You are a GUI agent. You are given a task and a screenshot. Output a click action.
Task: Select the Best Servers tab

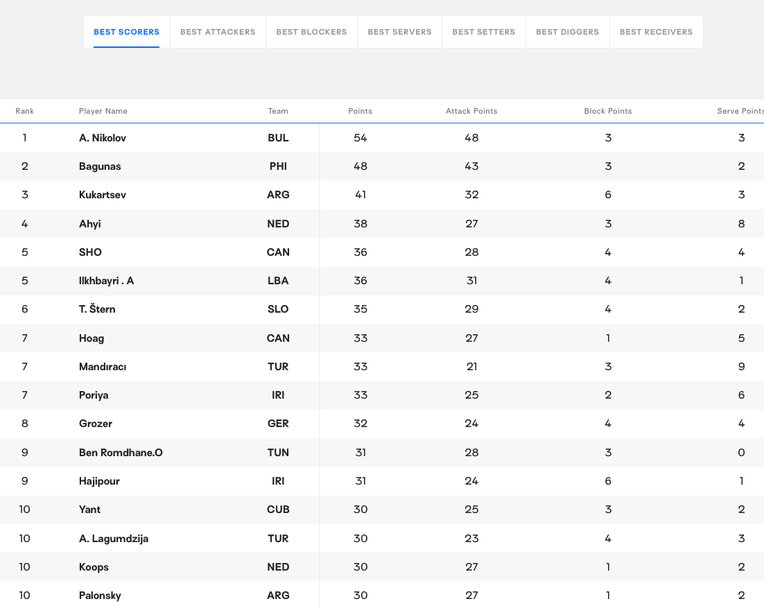[x=399, y=32]
